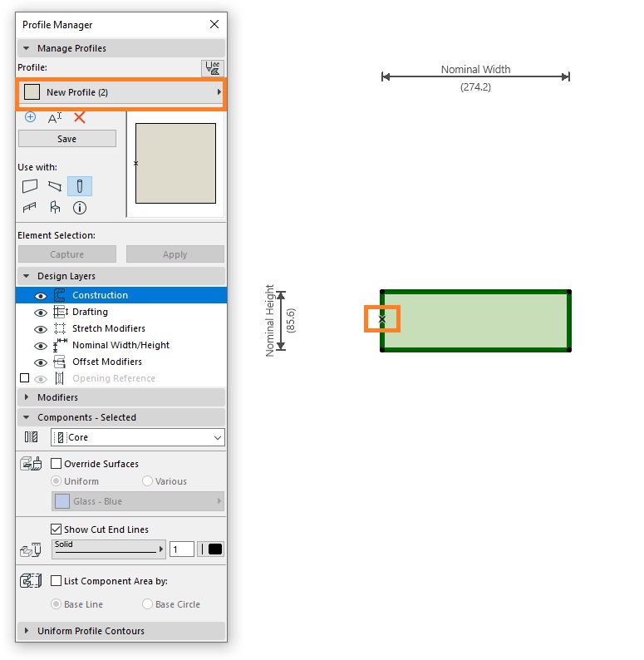Open the New Profile (2) selector menu

pos(121,92)
